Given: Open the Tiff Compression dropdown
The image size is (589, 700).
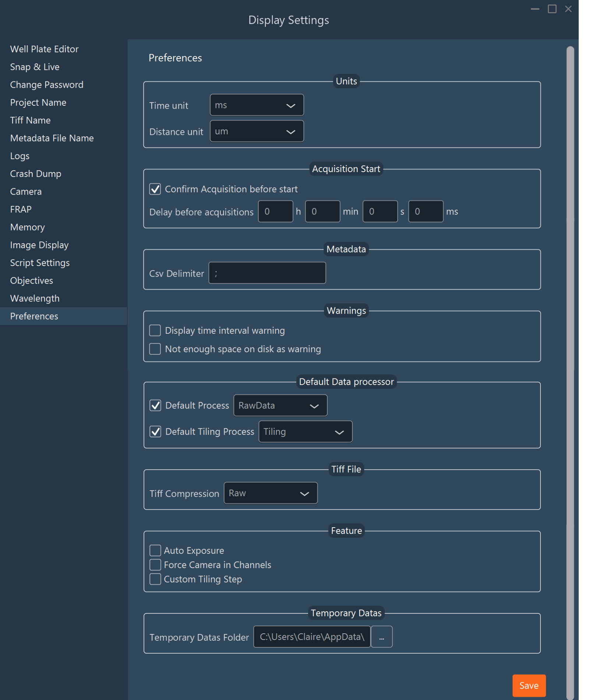Looking at the screenshot, I should click(271, 493).
